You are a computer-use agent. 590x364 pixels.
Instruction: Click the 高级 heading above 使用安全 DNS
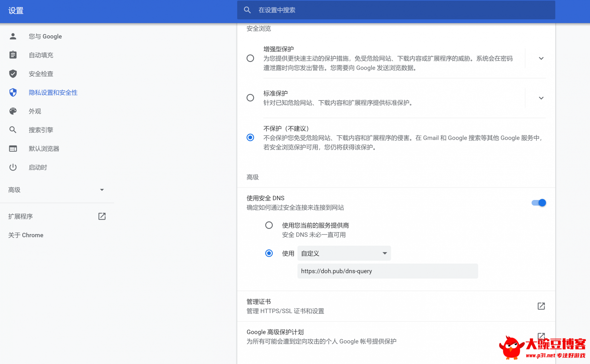point(253,177)
